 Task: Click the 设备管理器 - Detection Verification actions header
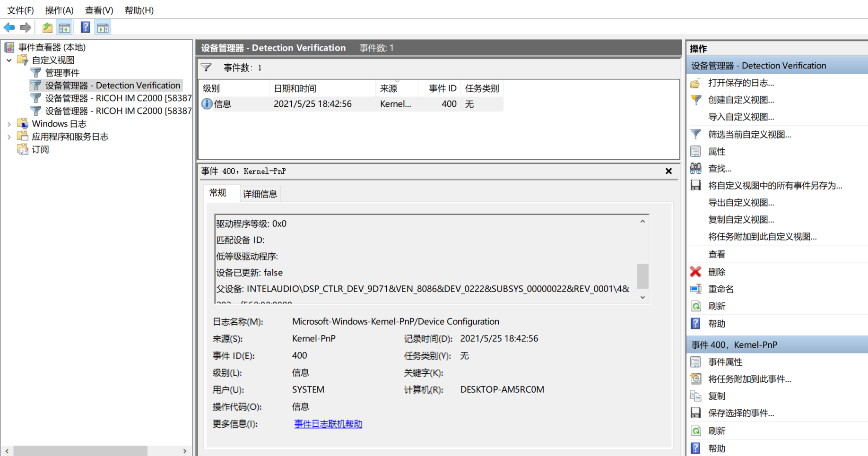pyautogui.click(x=777, y=66)
